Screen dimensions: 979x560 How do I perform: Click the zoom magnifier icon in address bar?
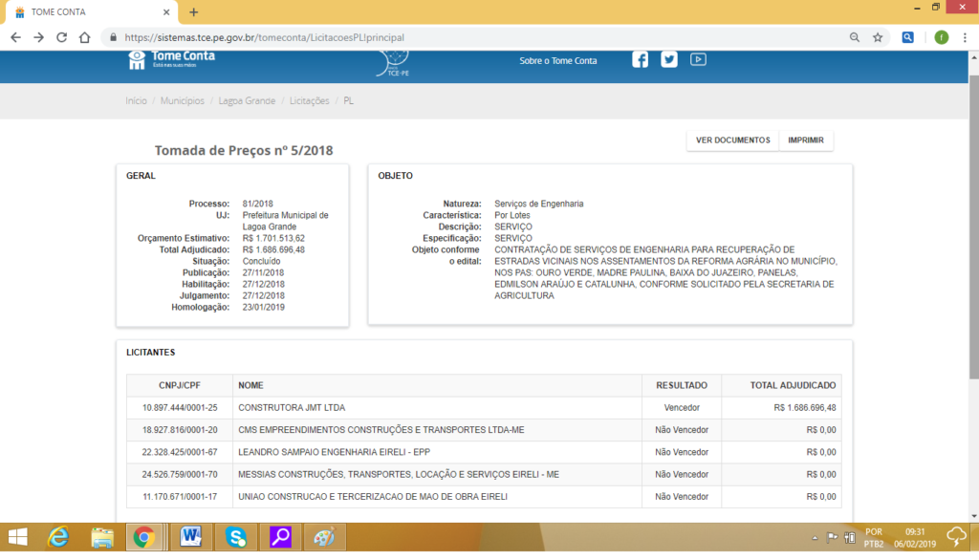coord(854,37)
